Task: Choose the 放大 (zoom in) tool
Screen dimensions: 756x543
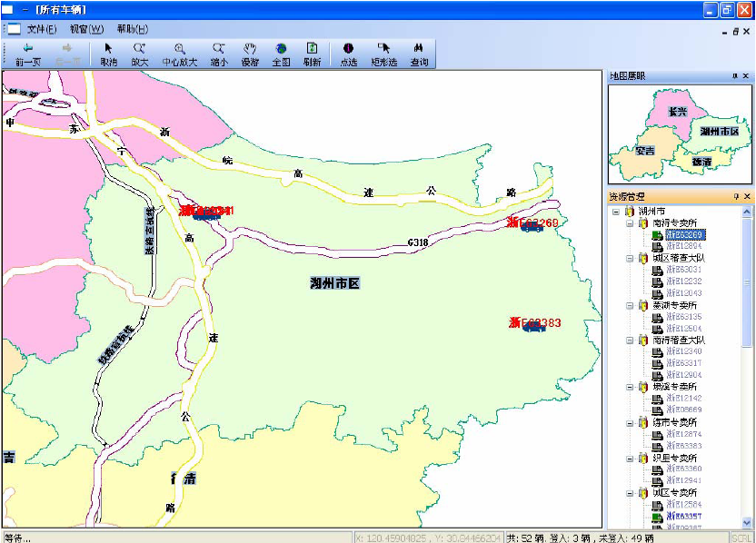Action: point(139,54)
